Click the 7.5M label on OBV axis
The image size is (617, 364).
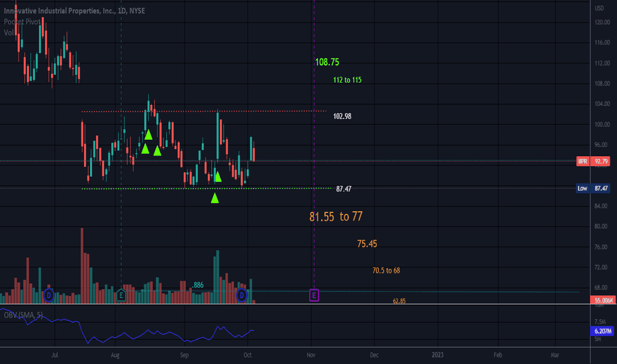[x=600, y=322]
